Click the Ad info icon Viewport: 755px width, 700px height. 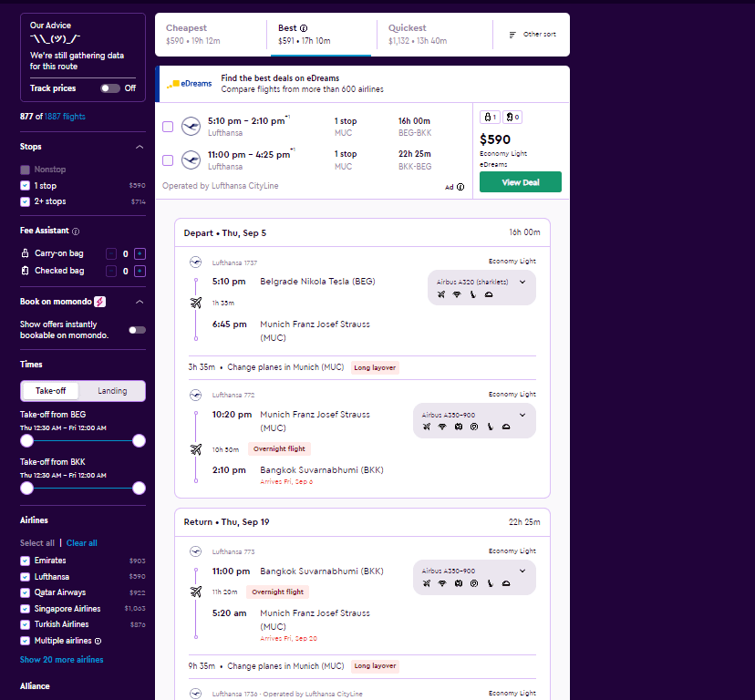click(460, 187)
